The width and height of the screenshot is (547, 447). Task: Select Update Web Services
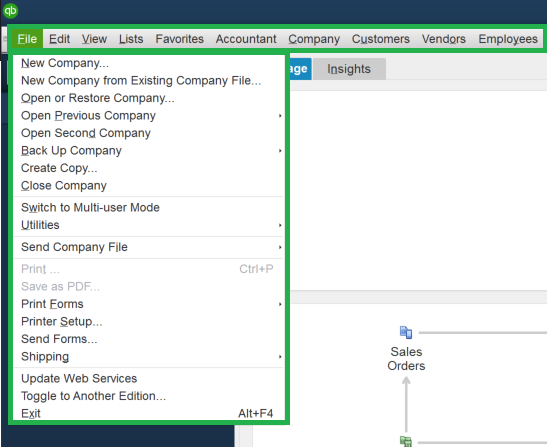click(149, 378)
